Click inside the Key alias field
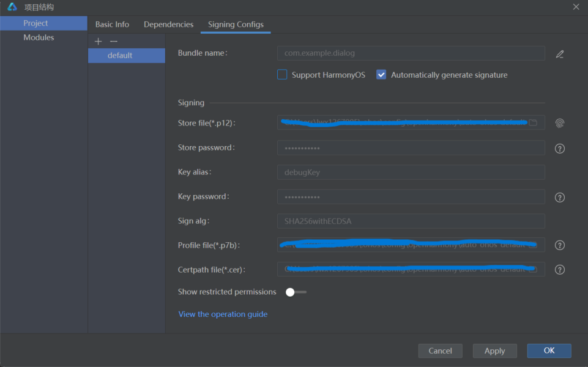The image size is (588, 367). (x=410, y=172)
